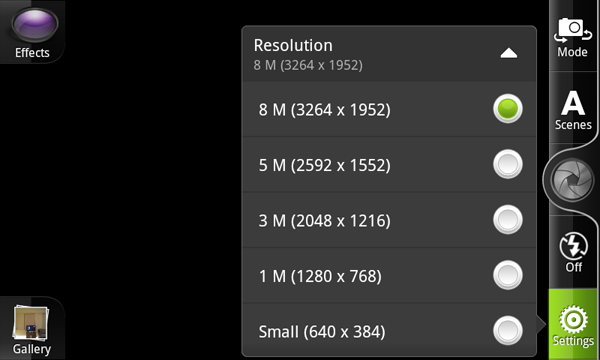600x360 pixels.
Task: Toggle the flash Off icon
Action: coord(573,246)
